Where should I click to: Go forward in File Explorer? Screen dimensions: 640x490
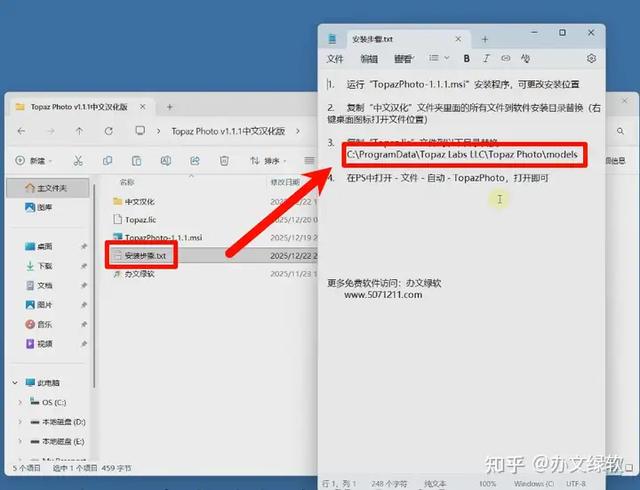(x=51, y=131)
